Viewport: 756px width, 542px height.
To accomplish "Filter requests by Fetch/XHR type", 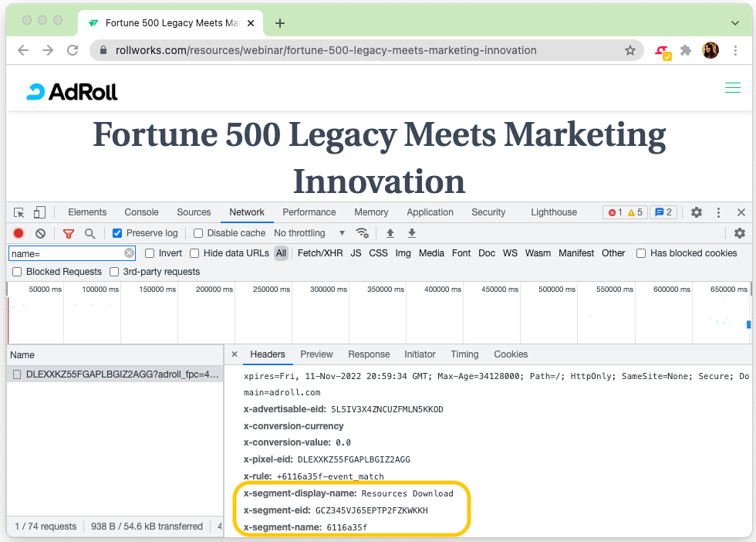I will (x=319, y=253).
